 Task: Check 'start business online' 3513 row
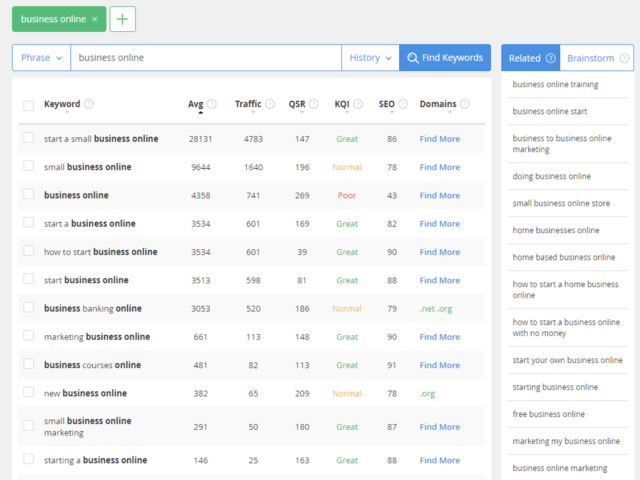point(29,279)
